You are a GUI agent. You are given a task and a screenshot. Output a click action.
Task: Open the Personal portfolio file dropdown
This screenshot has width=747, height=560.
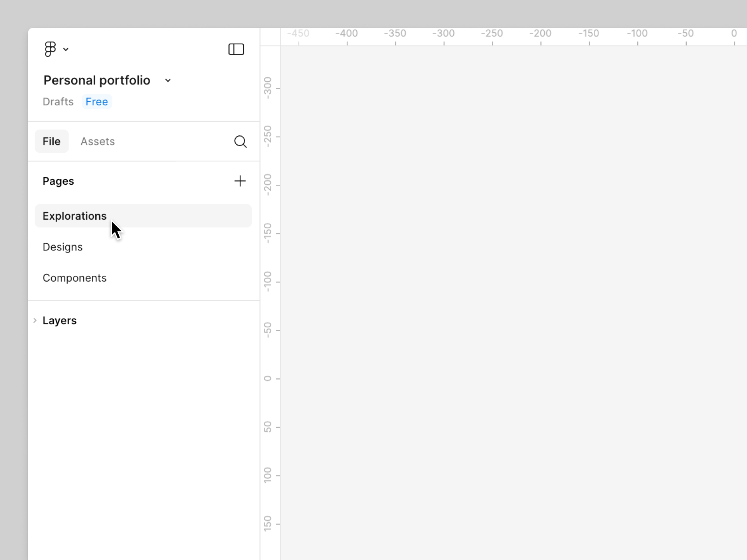(168, 80)
